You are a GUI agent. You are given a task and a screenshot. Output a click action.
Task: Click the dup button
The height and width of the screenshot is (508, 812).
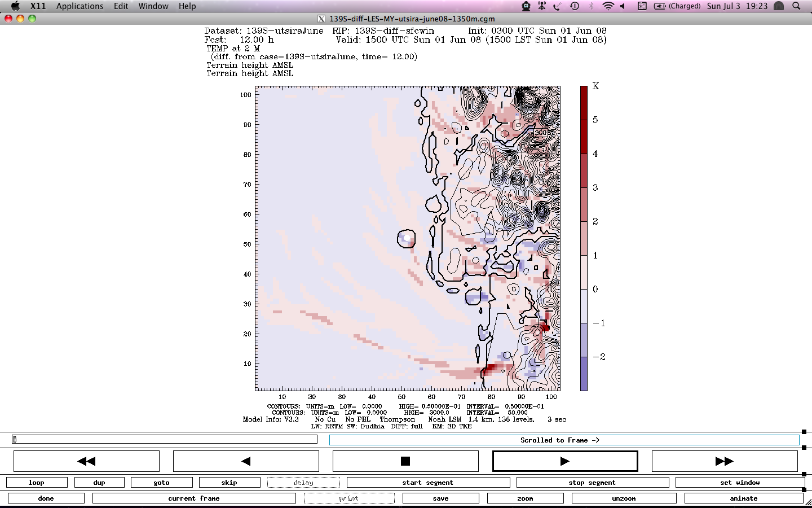pyautogui.click(x=99, y=483)
